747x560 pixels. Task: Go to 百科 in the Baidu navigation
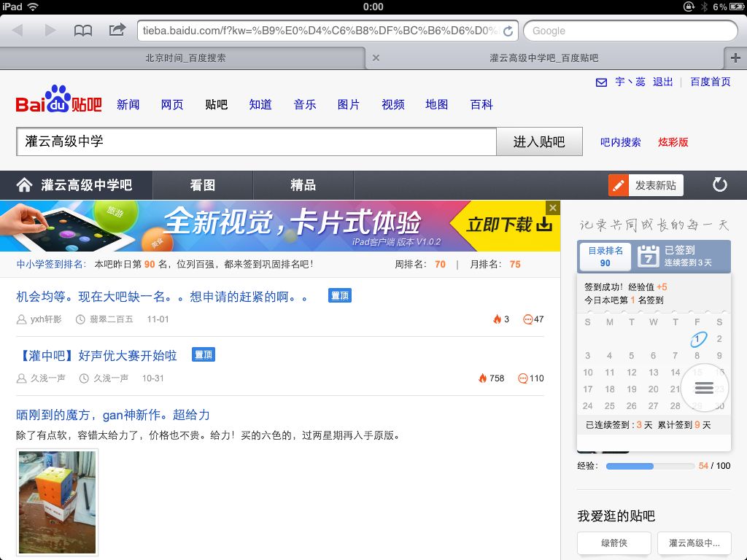coord(481,104)
